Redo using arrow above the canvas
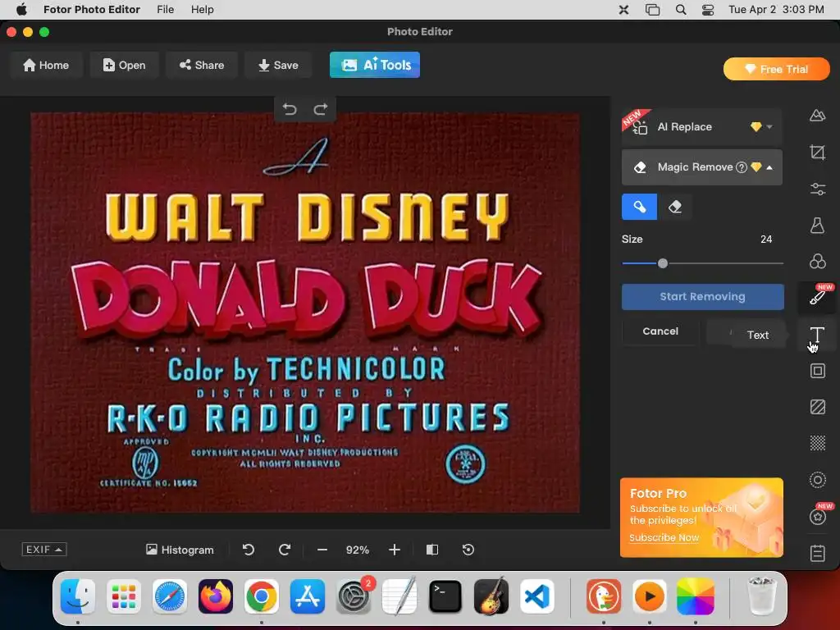The height and width of the screenshot is (630, 840). 321,109
